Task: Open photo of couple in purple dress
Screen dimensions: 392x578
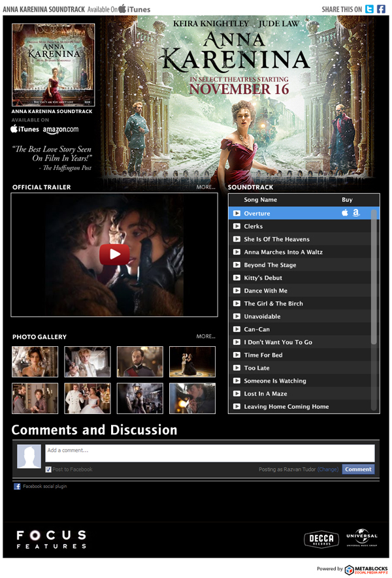Action: [35, 398]
